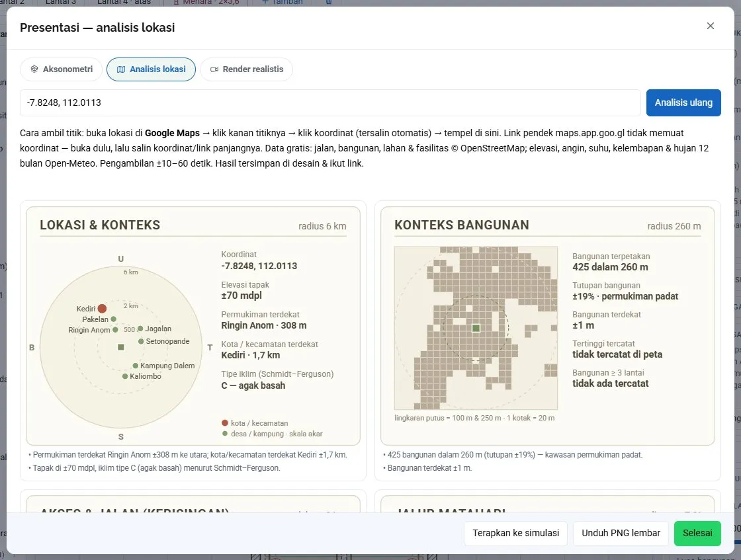Image resolution: width=741 pixels, height=560 pixels.
Task: Click 'C — agak basah' climate value
Action: click(253, 385)
